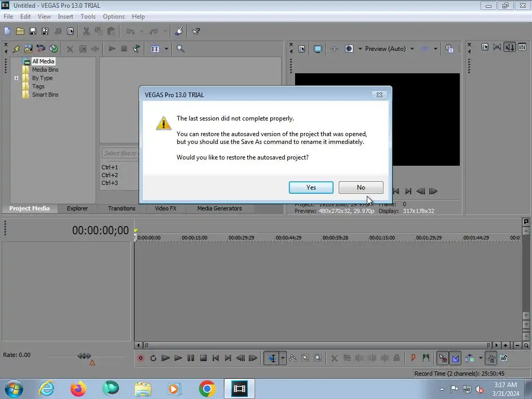The width and height of the screenshot is (532, 399).
Task: Select the Smart Bins folder
Action: [x=45, y=95]
